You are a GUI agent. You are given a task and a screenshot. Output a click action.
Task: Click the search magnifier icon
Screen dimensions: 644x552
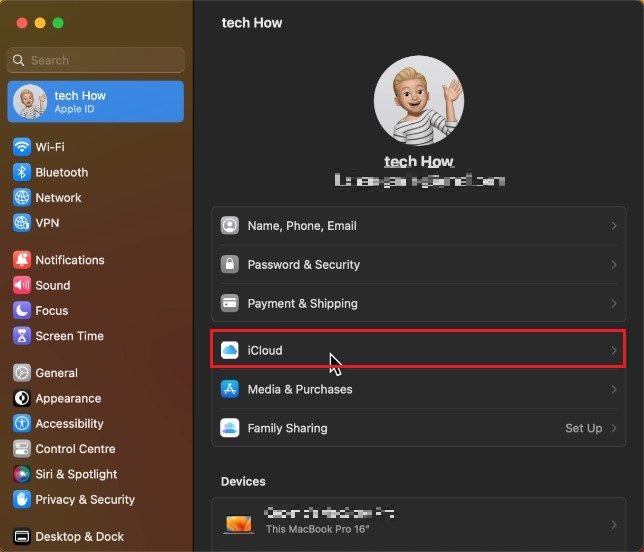pos(18,60)
